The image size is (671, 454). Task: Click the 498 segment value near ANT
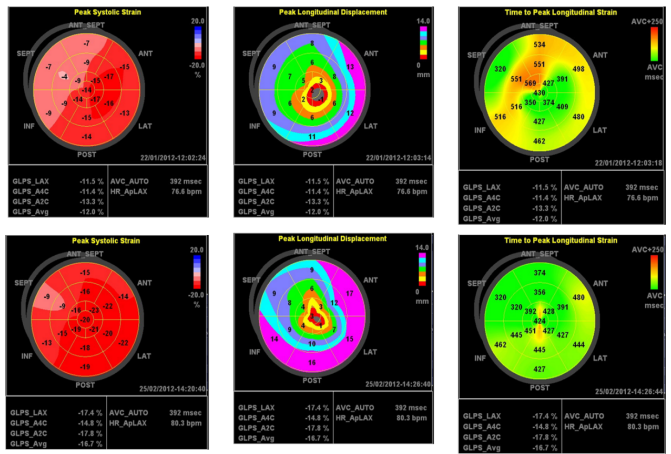(x=579, y=68)
